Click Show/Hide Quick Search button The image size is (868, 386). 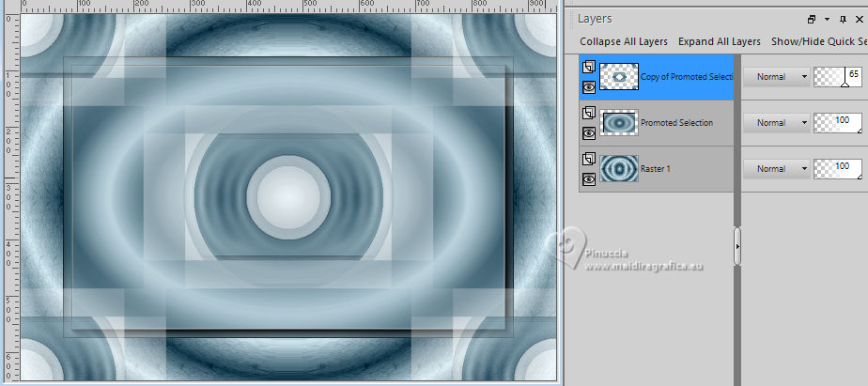[x=819, y=41]
